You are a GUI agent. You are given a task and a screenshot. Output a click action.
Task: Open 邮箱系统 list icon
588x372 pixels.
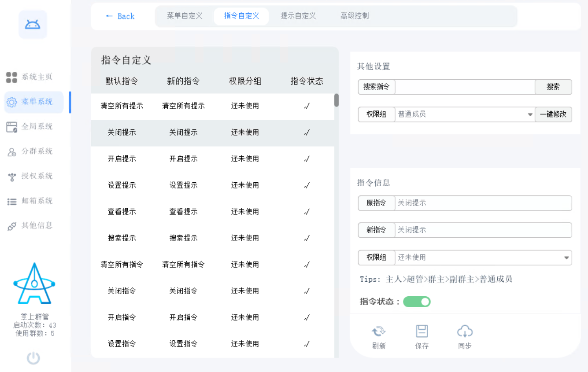coord(12,201)
